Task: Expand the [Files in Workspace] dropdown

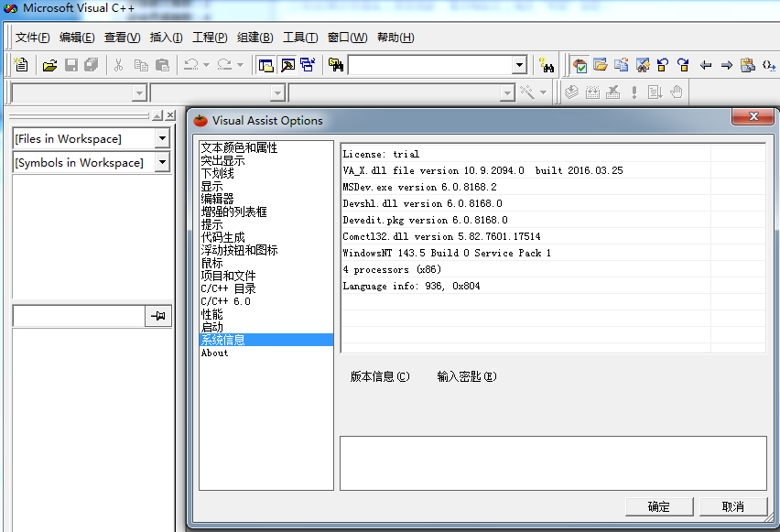Action: click(x=162, y=138)
